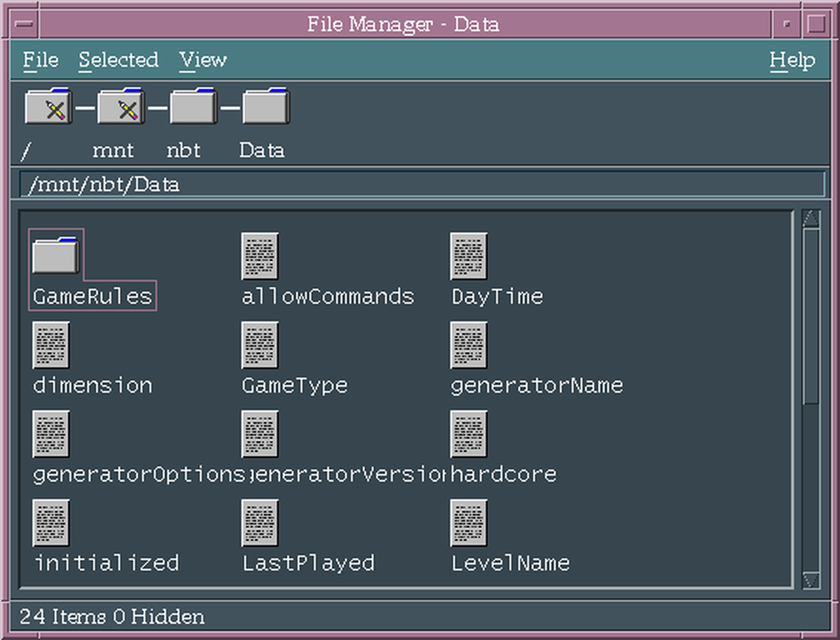Select the generatorName file
Screen dimensions: 840x640
click(468, 346)
